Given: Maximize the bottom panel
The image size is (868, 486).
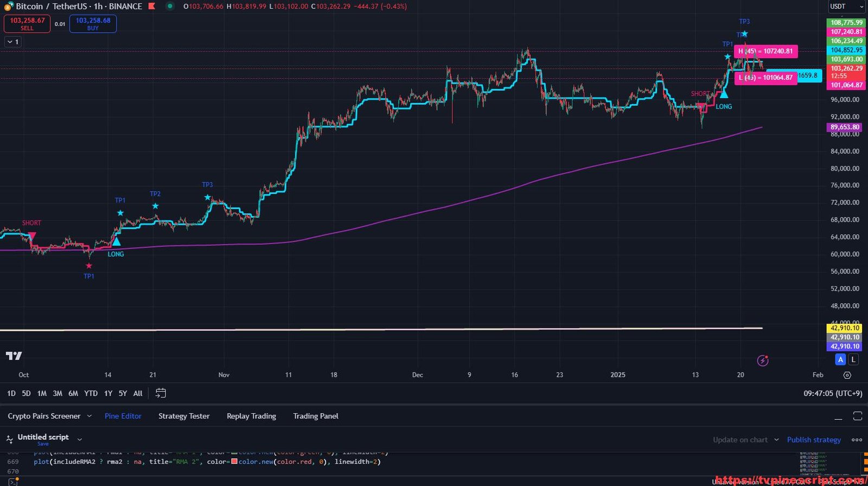Looking at the screenshot, I should [857, 416].
